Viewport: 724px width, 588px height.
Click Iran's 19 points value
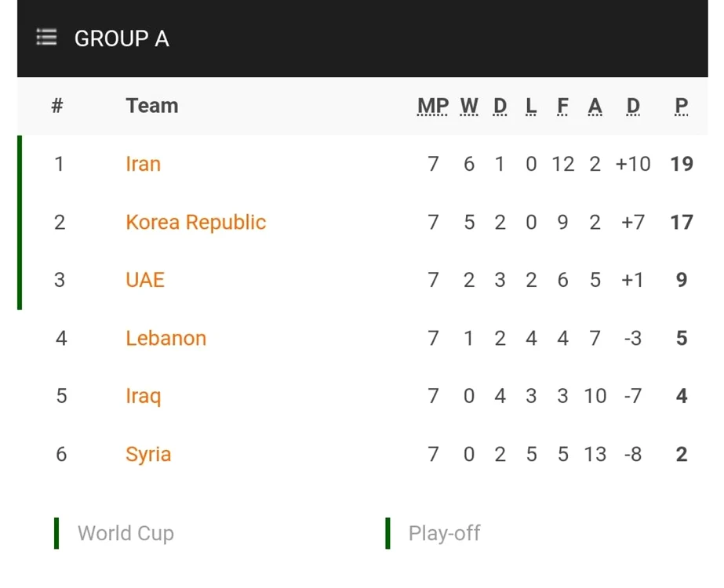pos(682,164)
